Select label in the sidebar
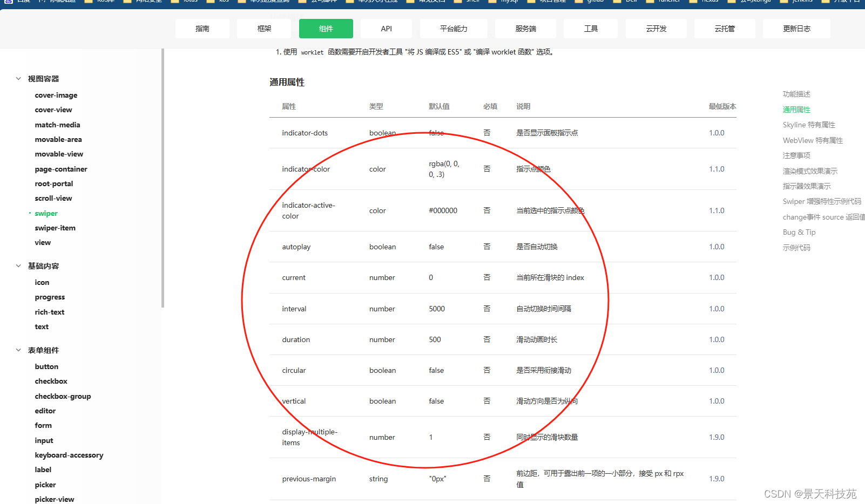Image resolution: width=865 pixels, height=504 pixels. (x=43, y=469)
